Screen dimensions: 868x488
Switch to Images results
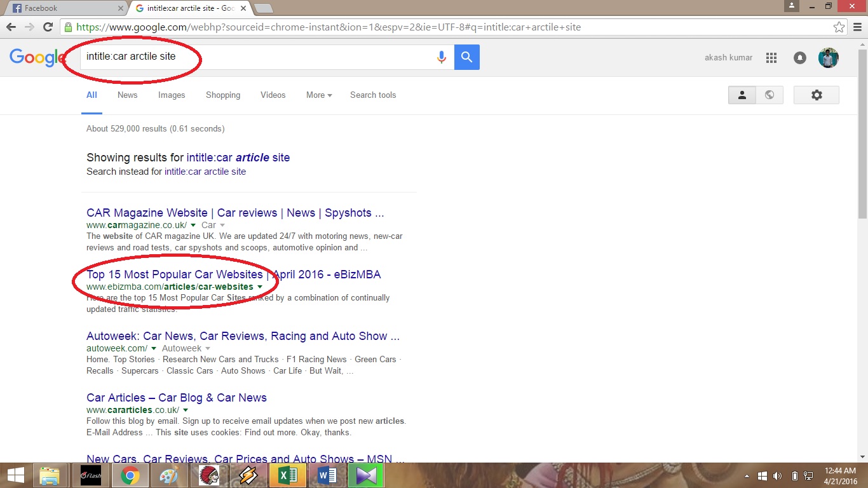pyautogui.click(x=172, y=95)
